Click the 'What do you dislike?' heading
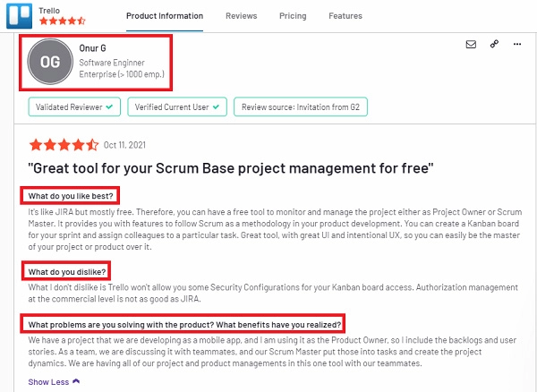Image resolution: width=537 pixels, height=392 pixels. click(67, 272)
